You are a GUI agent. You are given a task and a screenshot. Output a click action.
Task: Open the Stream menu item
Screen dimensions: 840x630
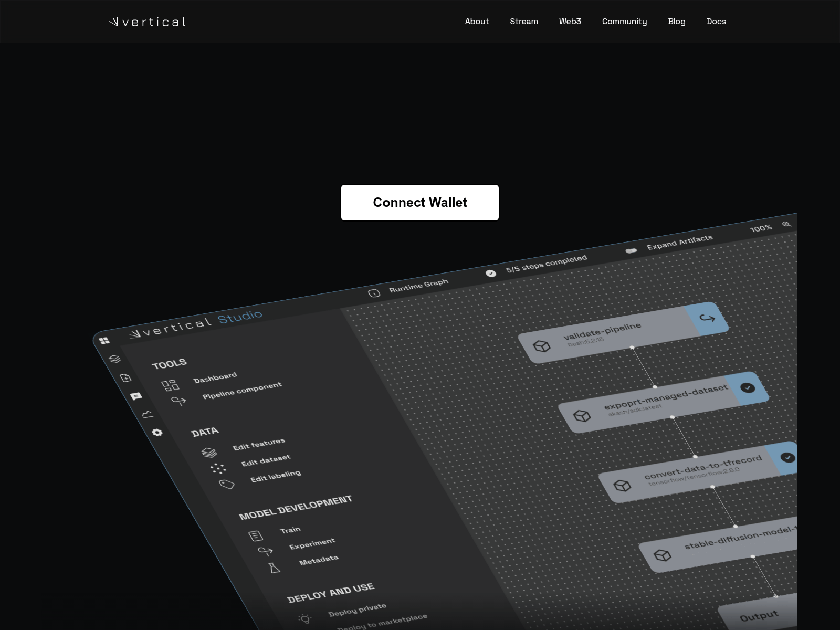pyautogui.click(x=524, y=22)
